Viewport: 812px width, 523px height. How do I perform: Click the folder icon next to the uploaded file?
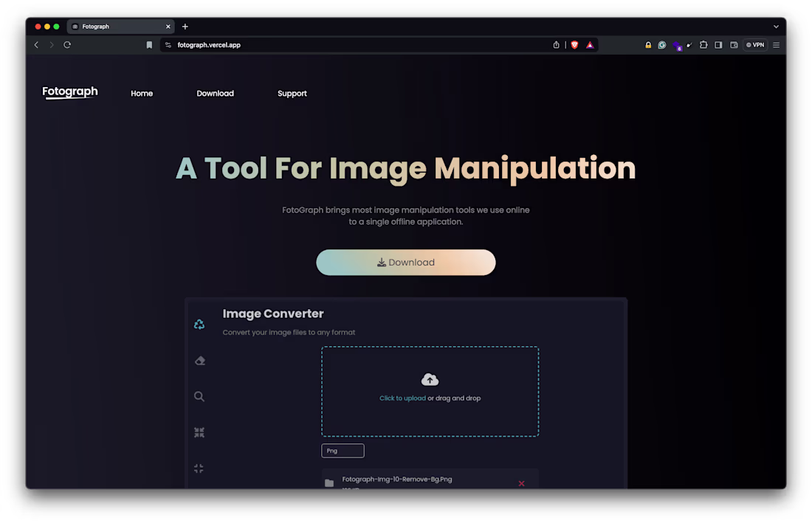[329, 482]
